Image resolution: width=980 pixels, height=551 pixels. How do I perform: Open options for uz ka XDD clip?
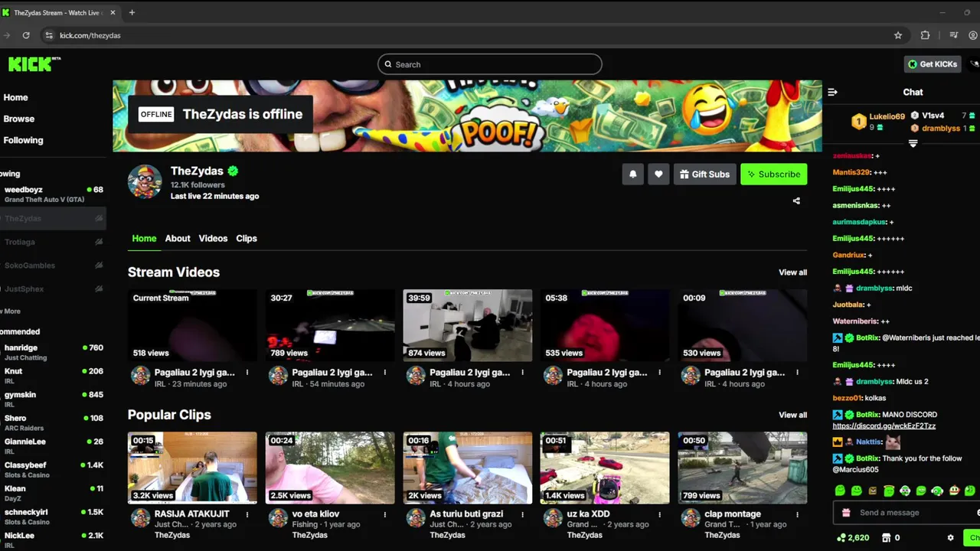[660, 514]
